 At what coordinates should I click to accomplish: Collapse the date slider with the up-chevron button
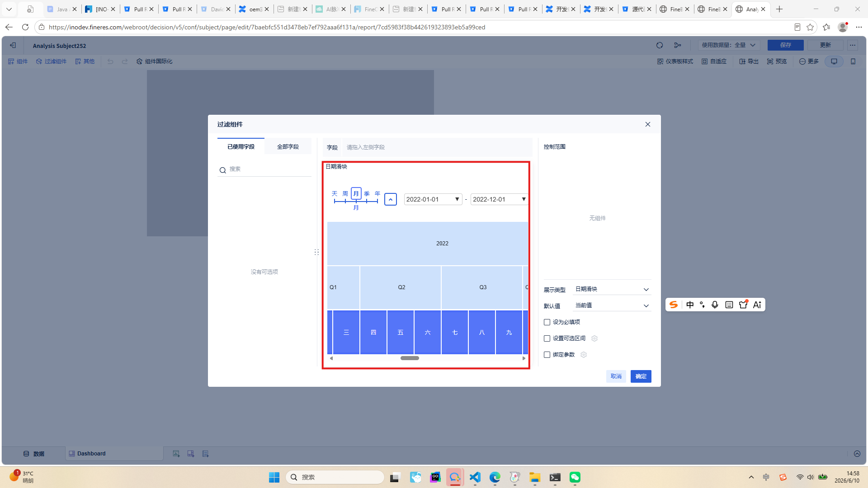point(391,199)
